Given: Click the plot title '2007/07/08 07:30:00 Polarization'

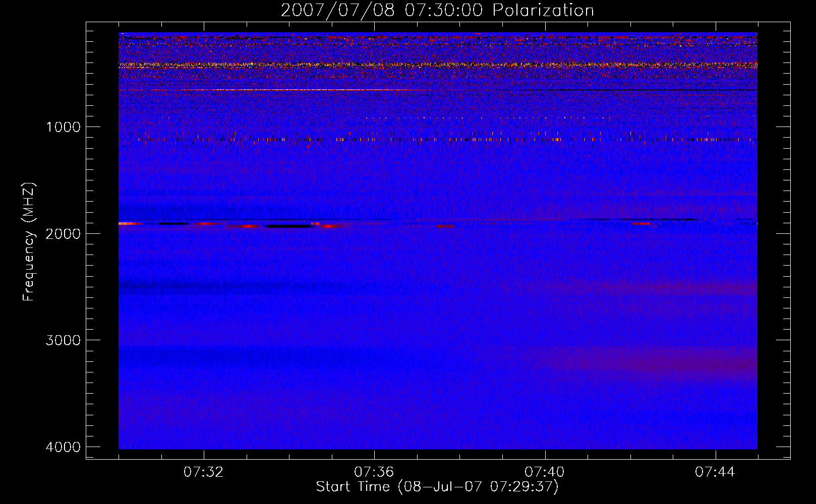Looking at the screenshot, I should coord(437,10).
